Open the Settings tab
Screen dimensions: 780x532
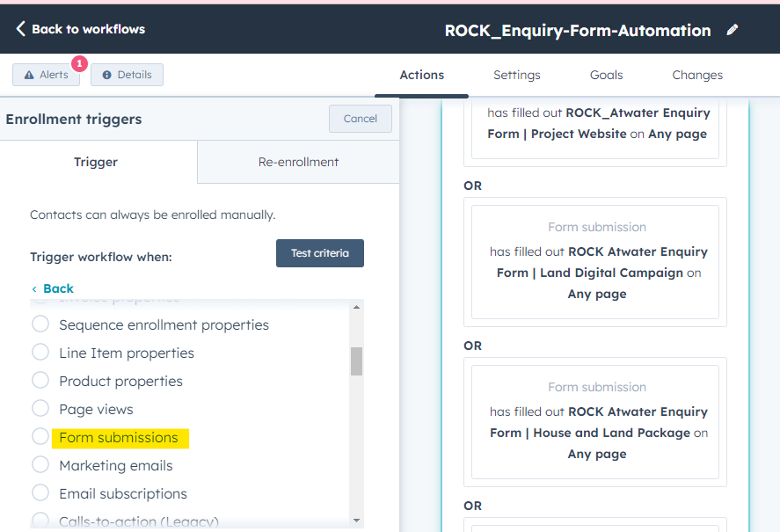pyautogui.click(x=517, y=75)
